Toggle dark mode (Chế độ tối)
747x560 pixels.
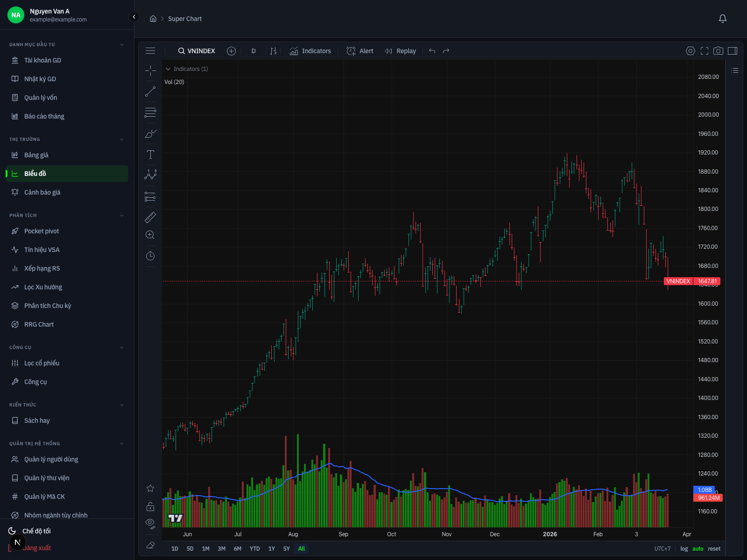[36, 531]
